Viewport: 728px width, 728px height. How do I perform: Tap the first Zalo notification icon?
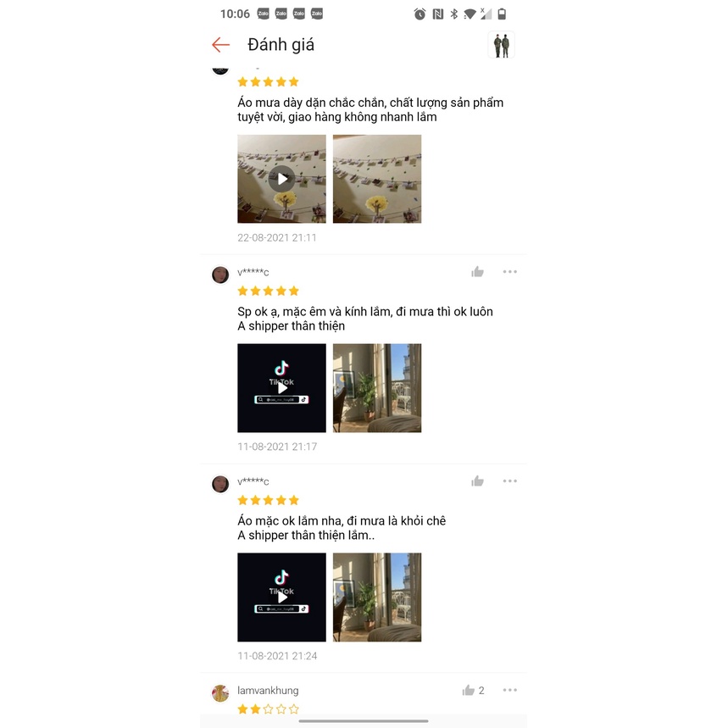[x=264, y=14]
